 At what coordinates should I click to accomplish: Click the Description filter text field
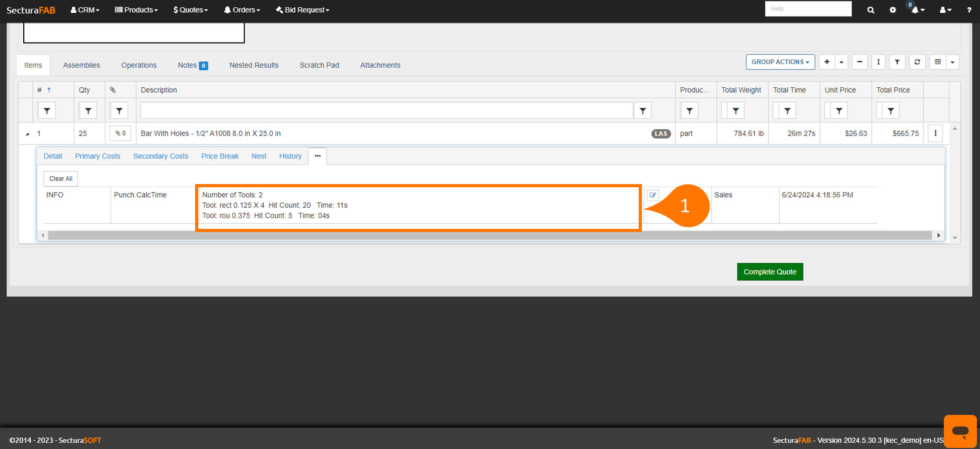[x=387, y=111]
